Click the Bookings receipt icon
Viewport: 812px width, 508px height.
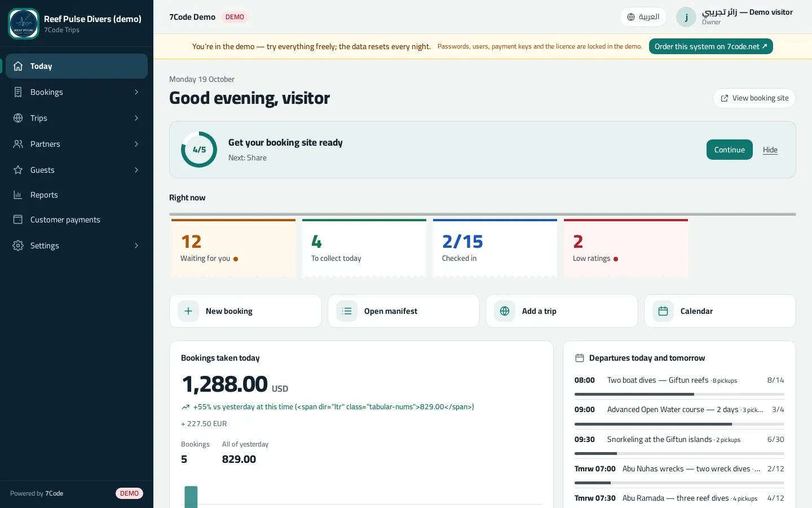coord(18,92)
